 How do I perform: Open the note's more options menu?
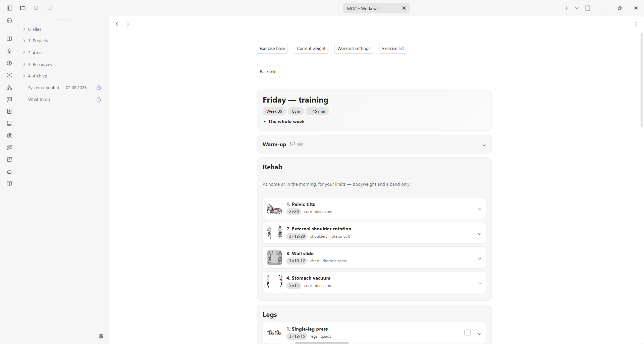coord(636,24)
